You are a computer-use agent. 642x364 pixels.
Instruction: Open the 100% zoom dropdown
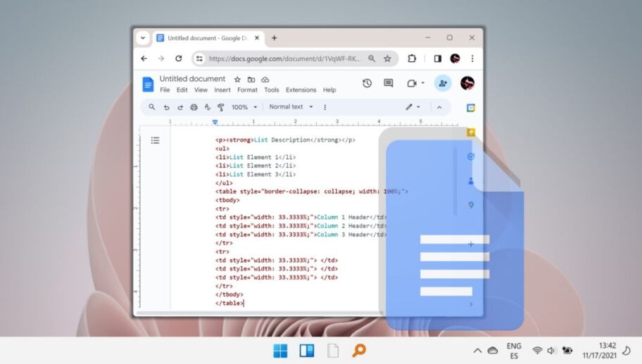tap(244, 107)
